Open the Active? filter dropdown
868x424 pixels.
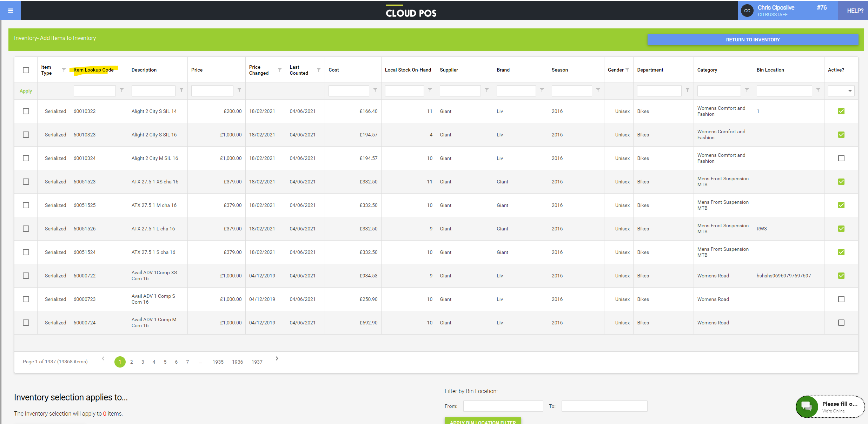click(x=841, y=91)
